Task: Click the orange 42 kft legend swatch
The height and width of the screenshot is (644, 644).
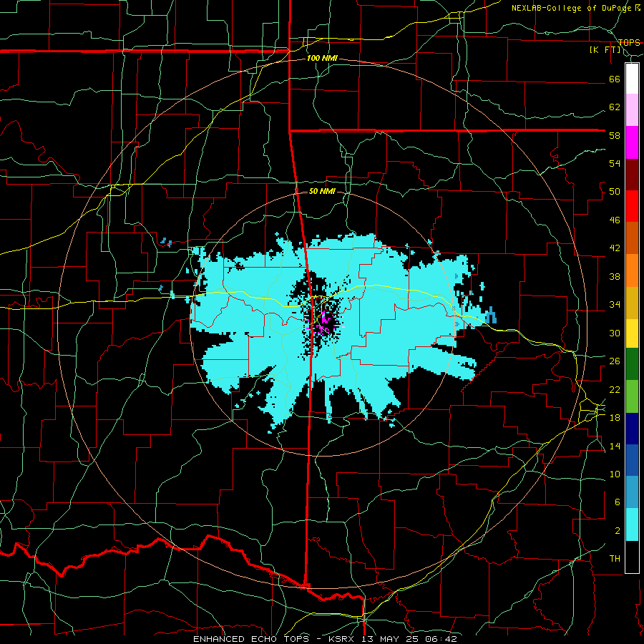Action: 632,270
